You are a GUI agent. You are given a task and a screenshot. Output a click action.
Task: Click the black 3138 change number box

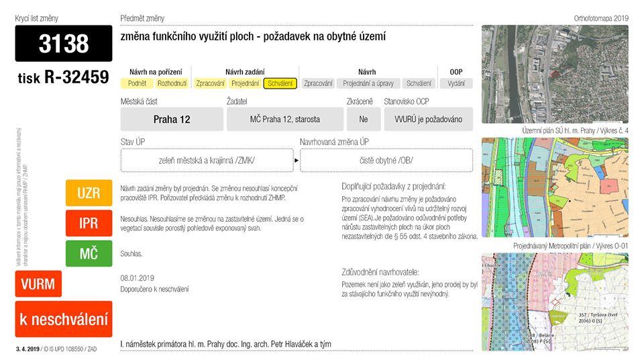[x=64, y=44]
